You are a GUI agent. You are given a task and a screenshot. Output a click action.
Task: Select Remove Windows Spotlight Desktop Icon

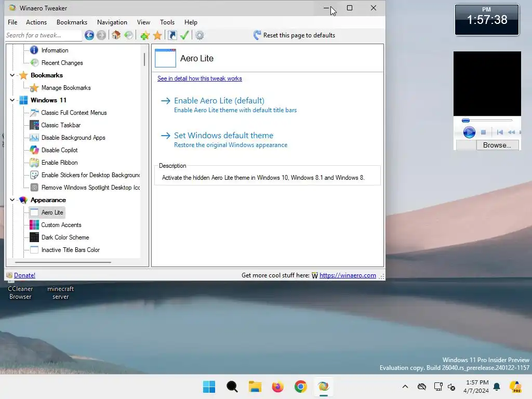pyautogui.click(x=90, y=188)
